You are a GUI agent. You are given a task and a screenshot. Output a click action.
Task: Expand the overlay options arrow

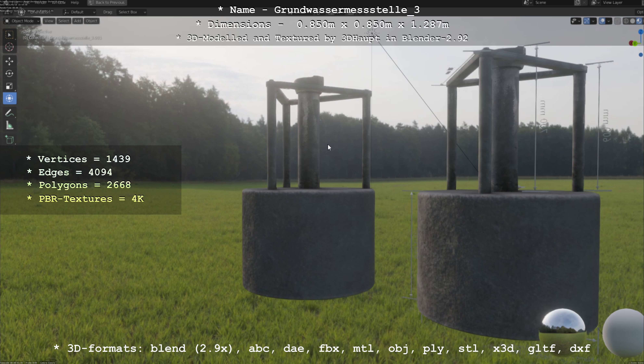(x=609, y=21)
